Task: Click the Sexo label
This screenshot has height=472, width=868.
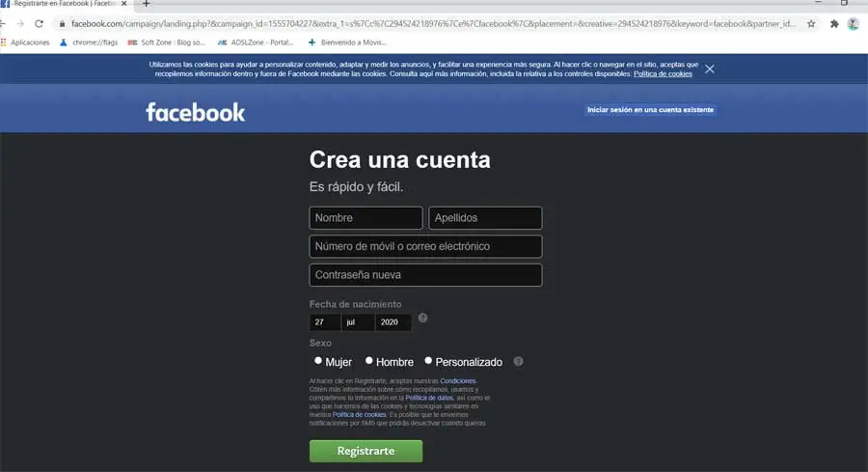Action: [320, 343]
